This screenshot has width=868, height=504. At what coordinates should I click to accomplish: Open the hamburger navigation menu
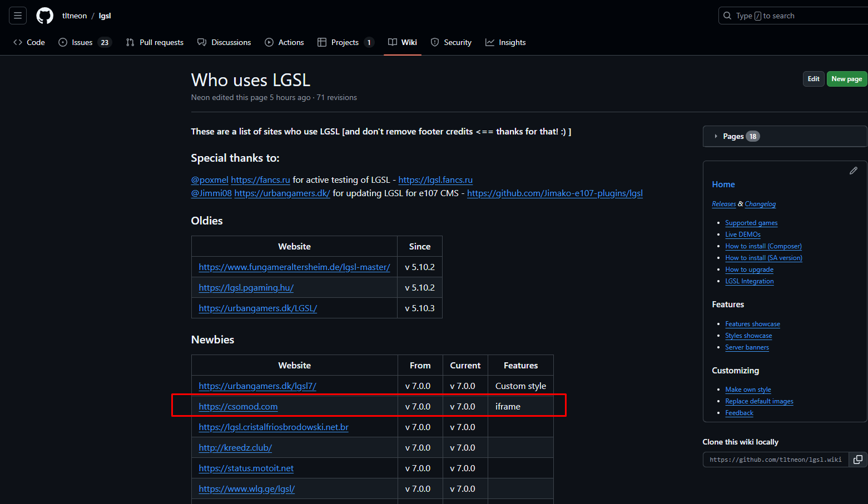tap(18, 16)
